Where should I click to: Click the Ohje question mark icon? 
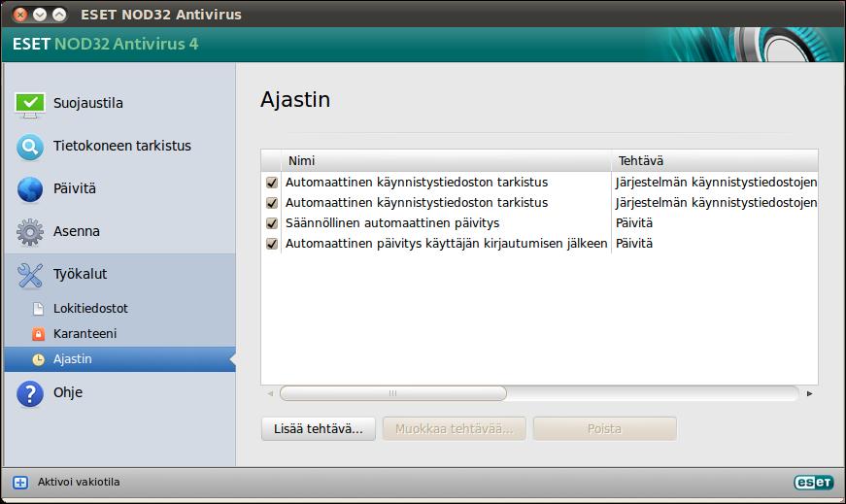(x=30, y=394)
